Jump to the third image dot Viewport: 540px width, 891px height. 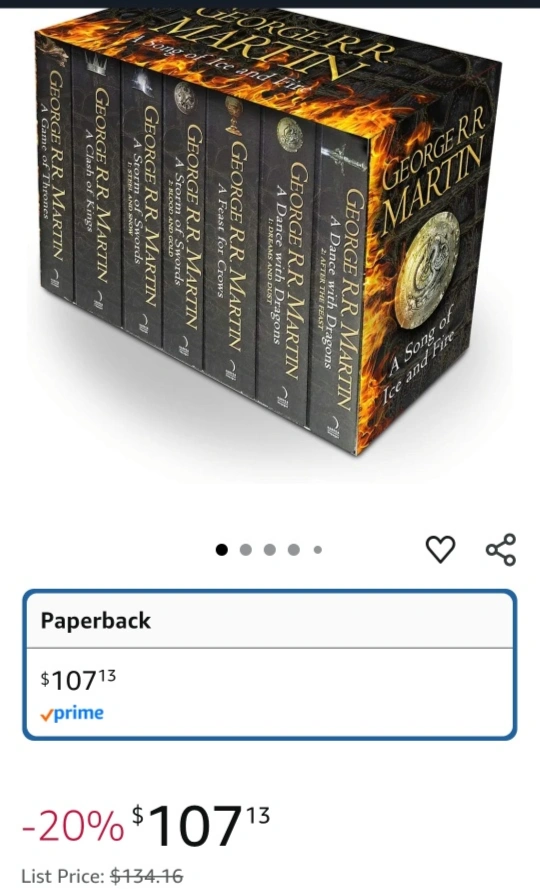(269, 549)
